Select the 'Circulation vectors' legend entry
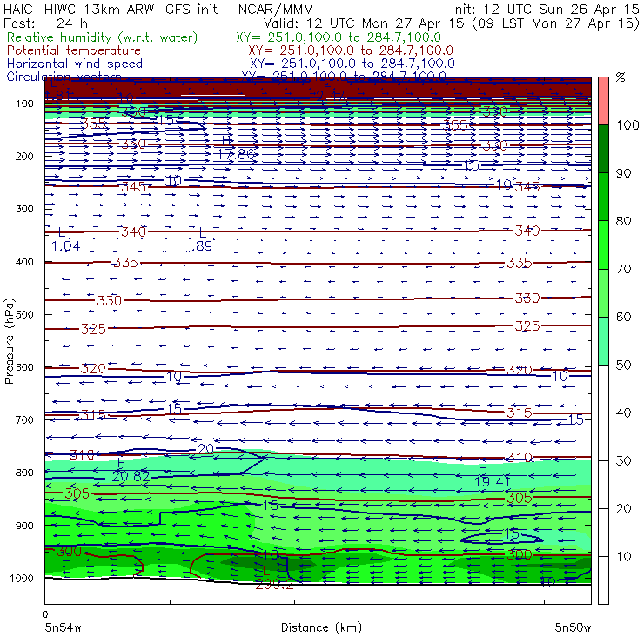Viewport: 644px width, 644px height. click(64, 77)
